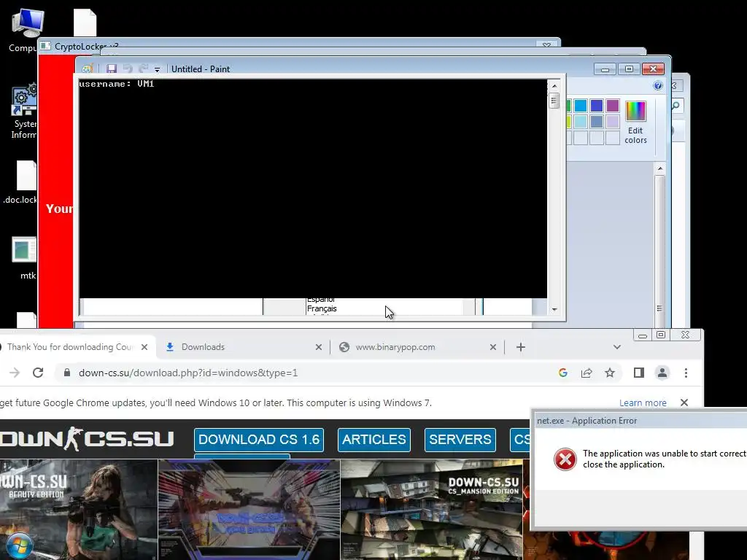Close the 'Thank You for downloading' tab

click(x=144, y=347)
